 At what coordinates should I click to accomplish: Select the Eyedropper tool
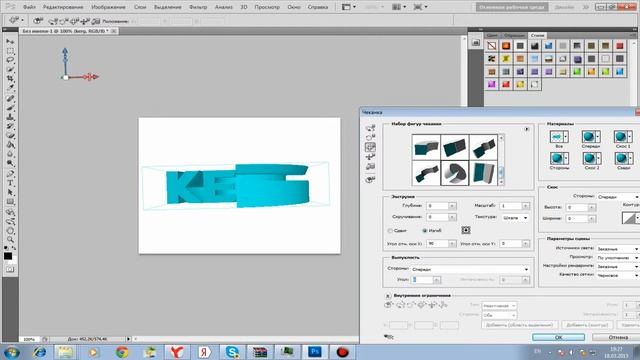point(10,87)
